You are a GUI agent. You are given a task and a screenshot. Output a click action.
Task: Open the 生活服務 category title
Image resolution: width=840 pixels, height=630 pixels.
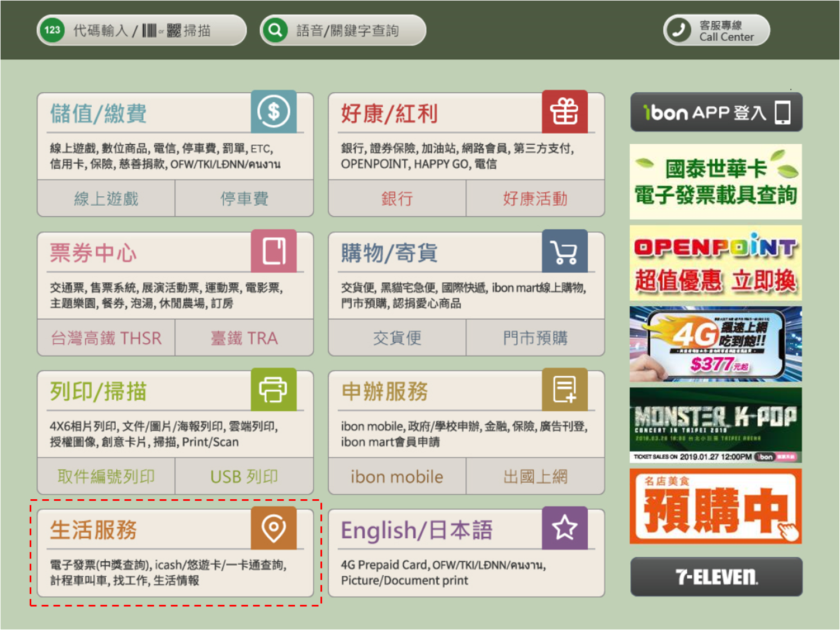[93, 530]
